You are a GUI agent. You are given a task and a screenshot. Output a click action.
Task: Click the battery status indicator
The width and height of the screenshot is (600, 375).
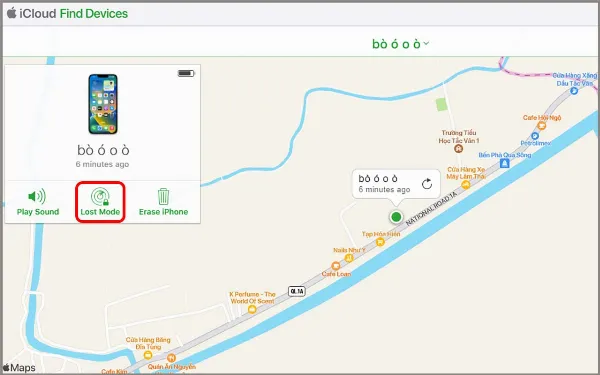point(186,73)
